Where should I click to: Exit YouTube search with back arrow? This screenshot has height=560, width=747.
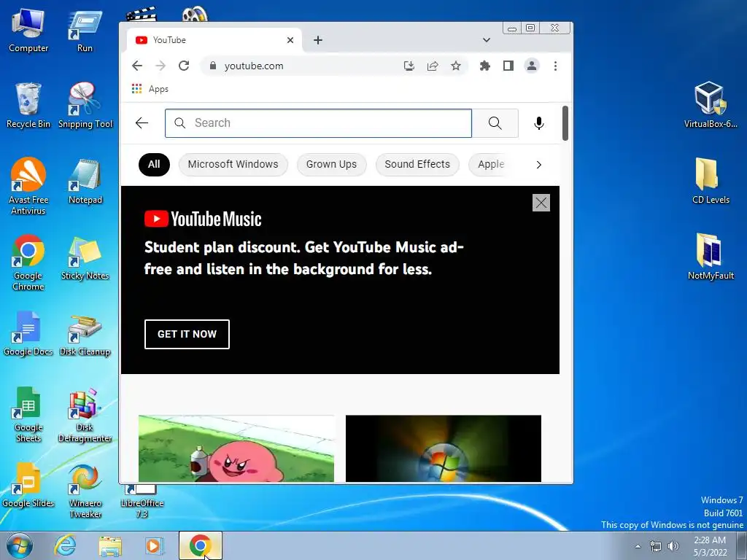click(142, 122)
